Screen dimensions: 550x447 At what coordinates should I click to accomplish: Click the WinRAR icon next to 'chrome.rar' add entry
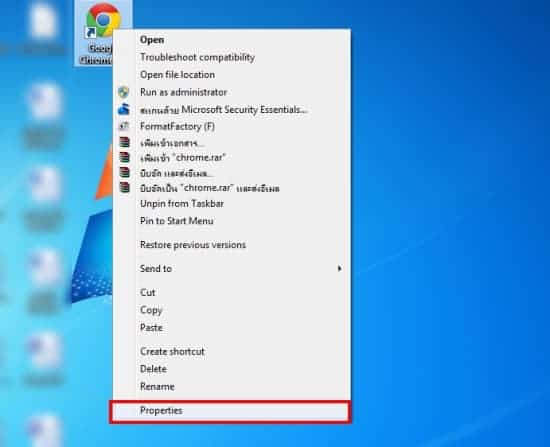(124, 157)
